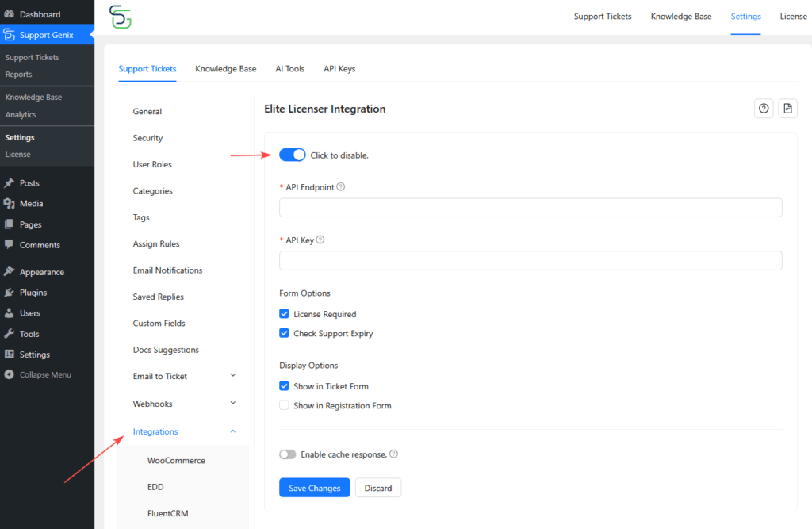This screenshot has height=529, width=812.
Task: Click the Support Genix logo in header
Action: pos(121,16)
